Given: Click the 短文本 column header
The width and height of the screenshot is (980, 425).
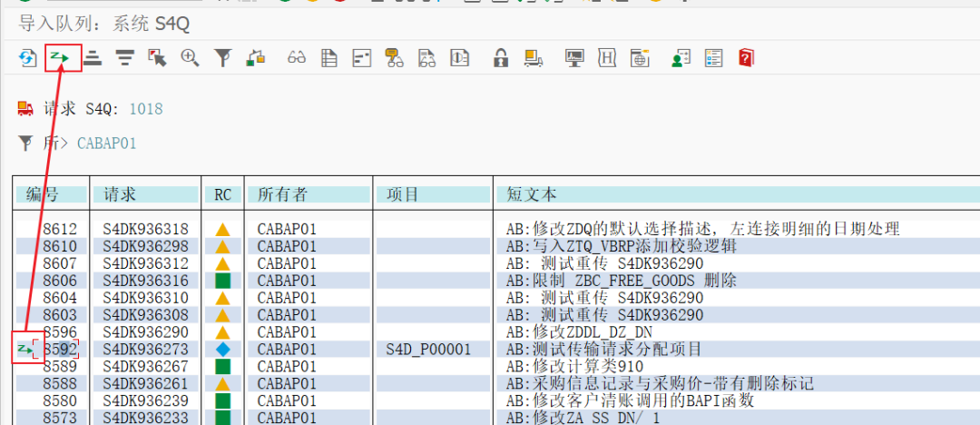Looking at the screenshot, I should pos(739,194).
